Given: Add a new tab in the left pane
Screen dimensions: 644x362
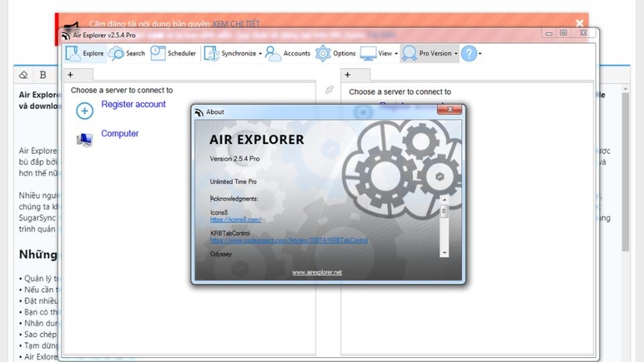Looking at the screenshot, I should (x=70, y=75).
